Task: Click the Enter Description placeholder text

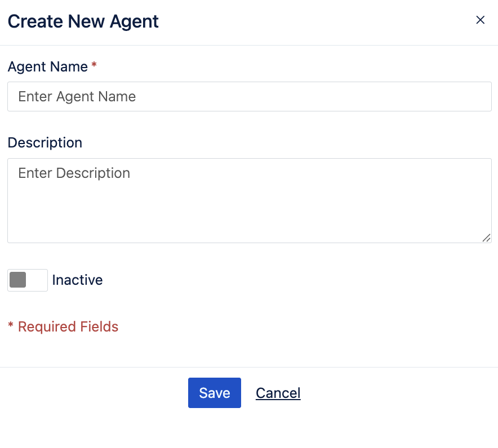Action: click(x=74, y=173)
